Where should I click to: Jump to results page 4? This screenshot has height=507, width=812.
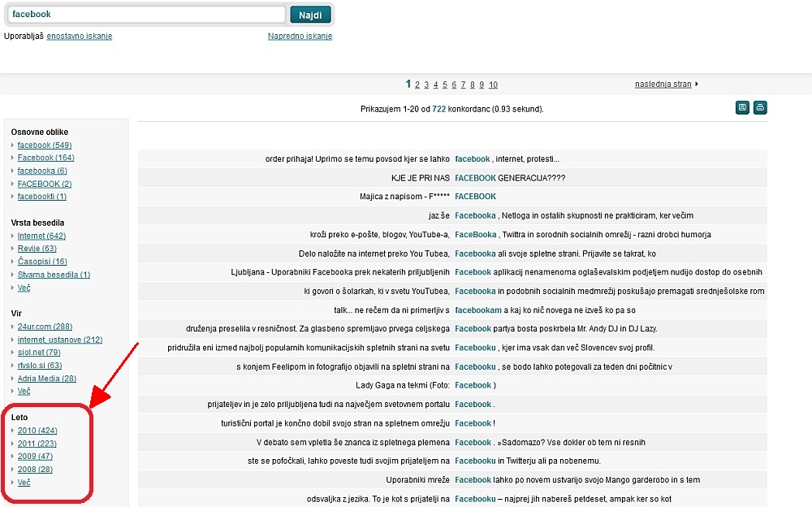click(435, 84)
